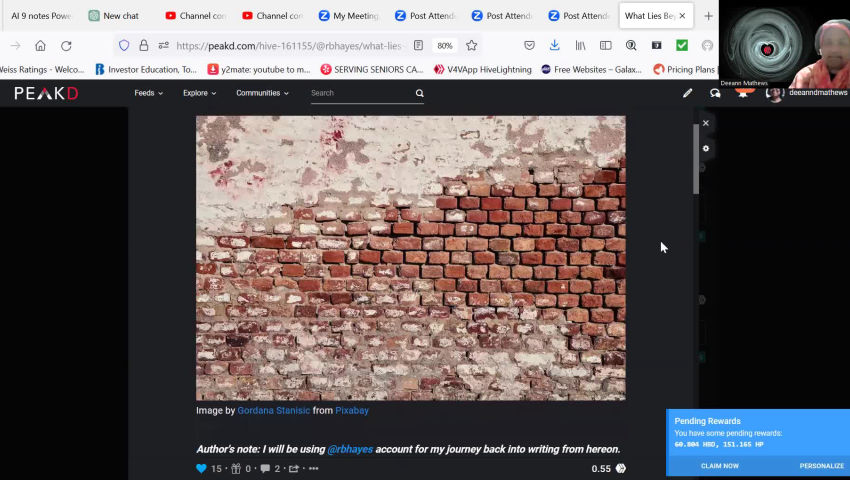The width and height of the screenshot is (850, 480).
Task: Click CLAIM NOW for pending rewards
Action: [x=720, y=466]
